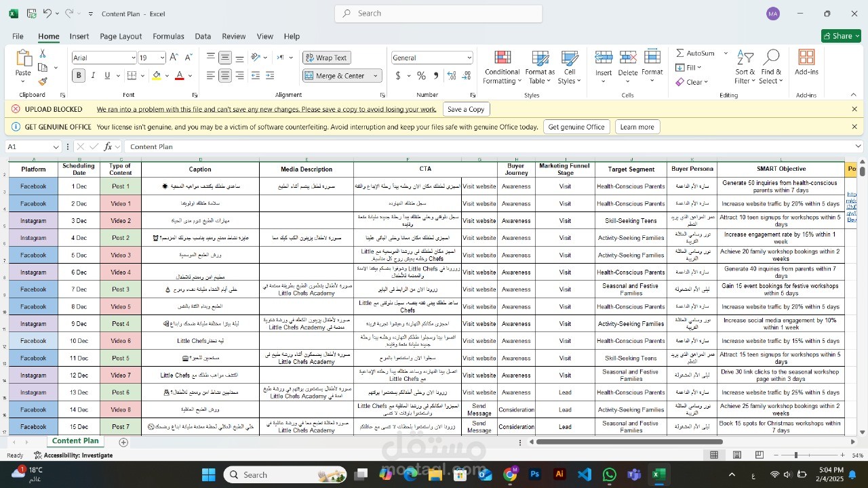This screenshot has width=868, height=488.
Task: Increase font size
Action: [174, 58]
